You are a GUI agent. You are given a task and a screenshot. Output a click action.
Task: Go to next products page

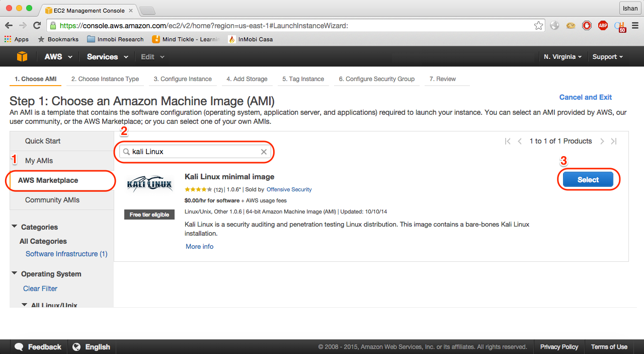coord(602,141)
